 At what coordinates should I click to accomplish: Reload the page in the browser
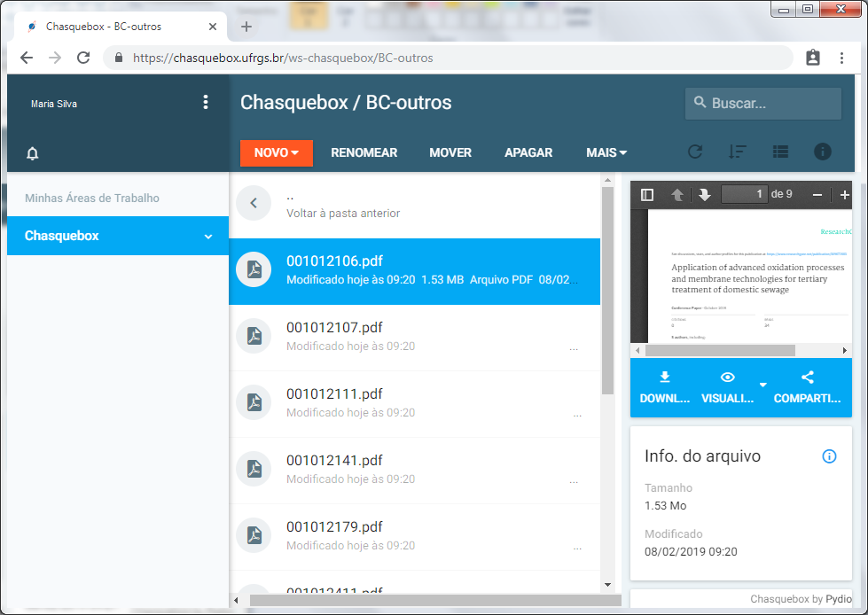point(83,58)
